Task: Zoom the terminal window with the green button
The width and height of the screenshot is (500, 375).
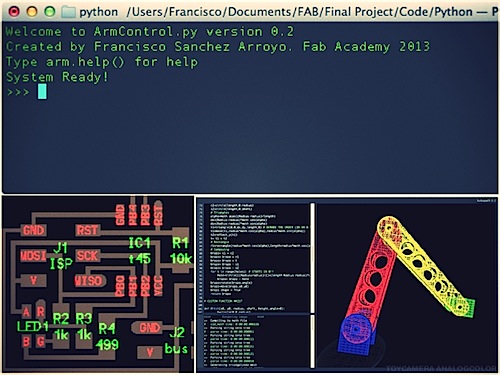Action: [50, 12]
